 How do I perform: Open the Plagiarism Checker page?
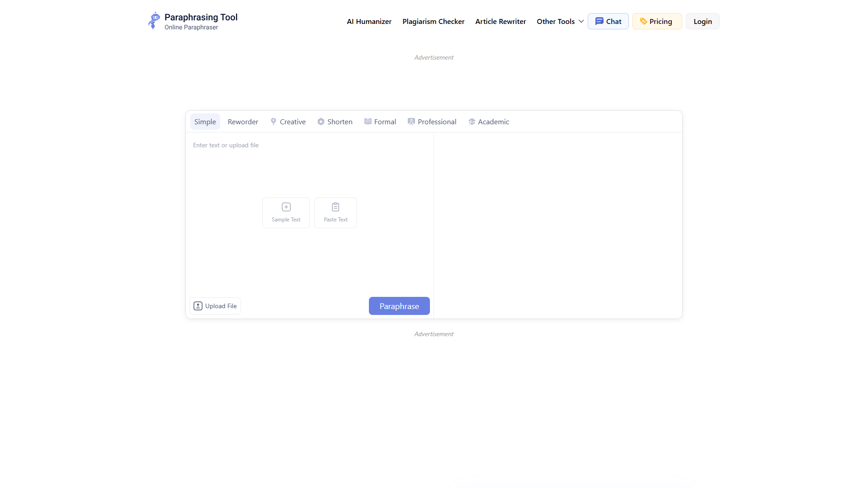(433, 21)
